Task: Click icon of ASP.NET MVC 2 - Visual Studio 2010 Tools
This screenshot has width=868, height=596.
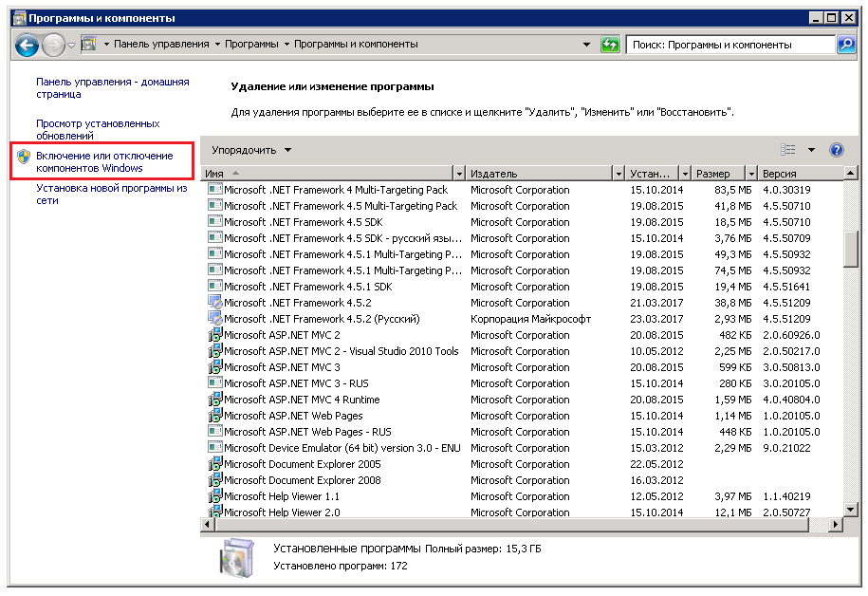Action: click(x=214, y=350)
